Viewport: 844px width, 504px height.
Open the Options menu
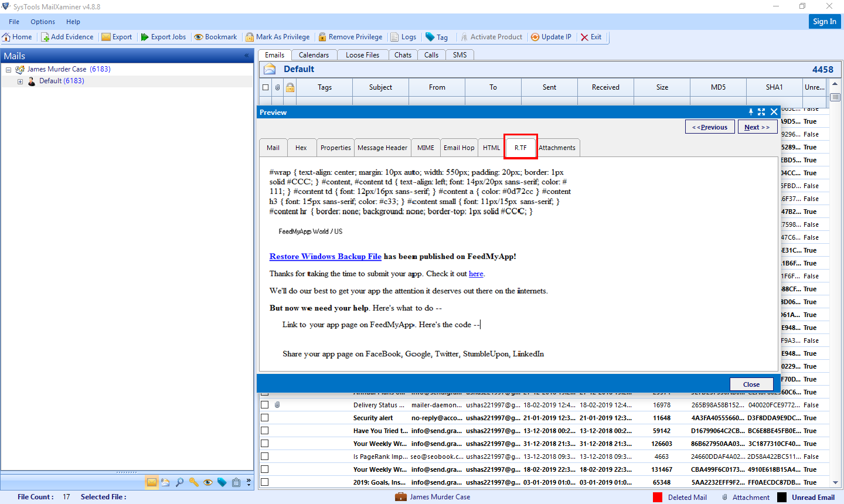[42, 22]
